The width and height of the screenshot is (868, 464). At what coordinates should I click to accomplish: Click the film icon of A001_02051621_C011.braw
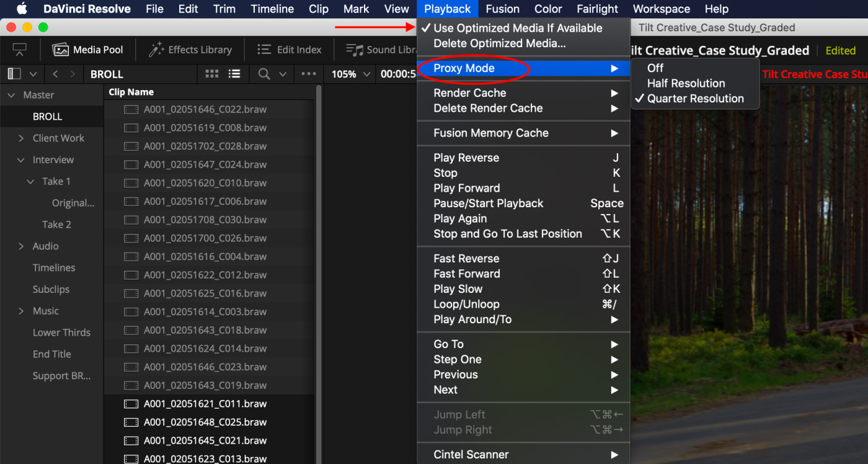pos(131,404)
